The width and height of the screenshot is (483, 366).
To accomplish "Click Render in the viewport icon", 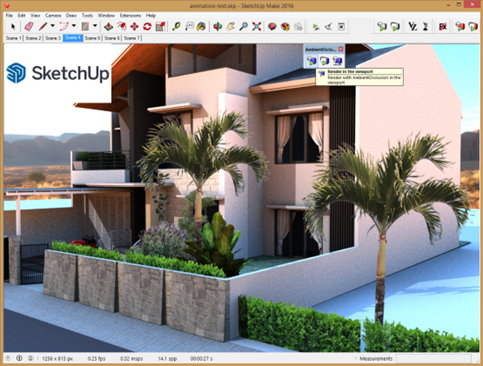I will click(312, 61).
